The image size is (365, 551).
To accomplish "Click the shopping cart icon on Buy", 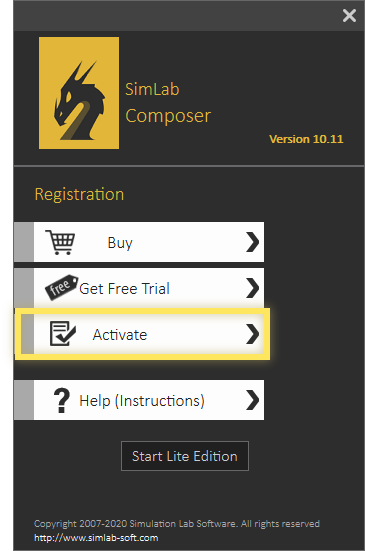I will tap(60, 242).
